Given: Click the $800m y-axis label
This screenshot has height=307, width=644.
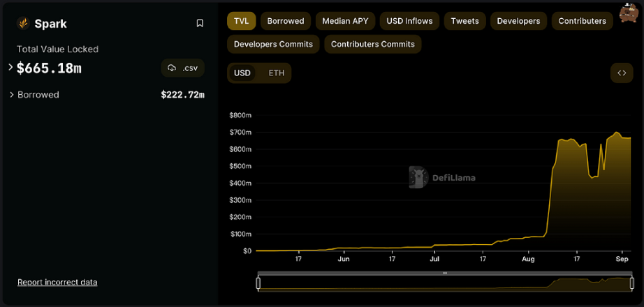Looking at the screenshot, I should 240,115.
